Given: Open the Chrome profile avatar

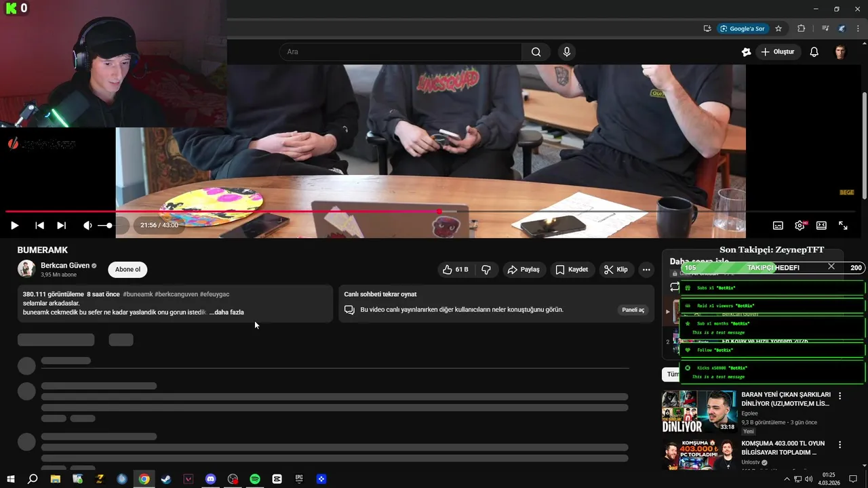Looking at the screenshot, I should tap(842, 28).
